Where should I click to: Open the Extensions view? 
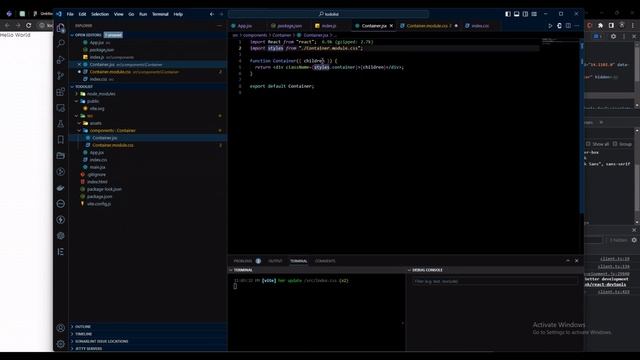click(61, 91)
